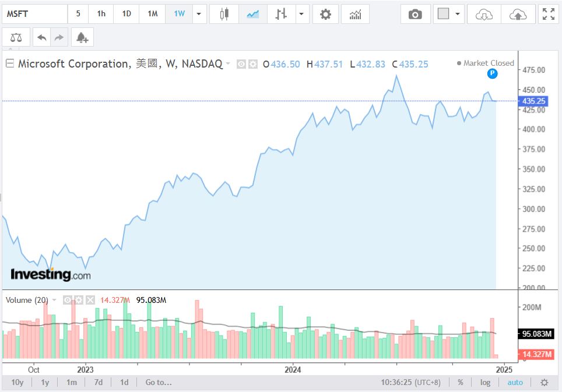
Task: Click the undo arrow
Action: 41,38
